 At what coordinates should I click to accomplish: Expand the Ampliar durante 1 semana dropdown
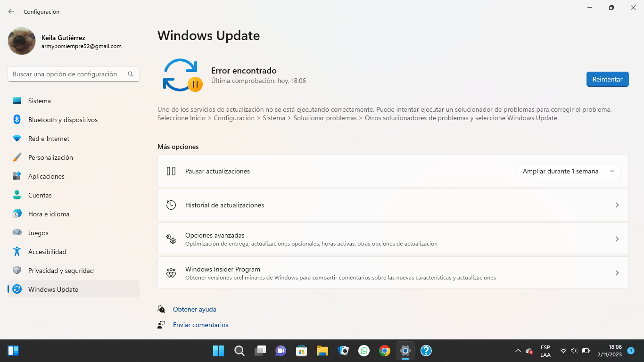[612, 171]
